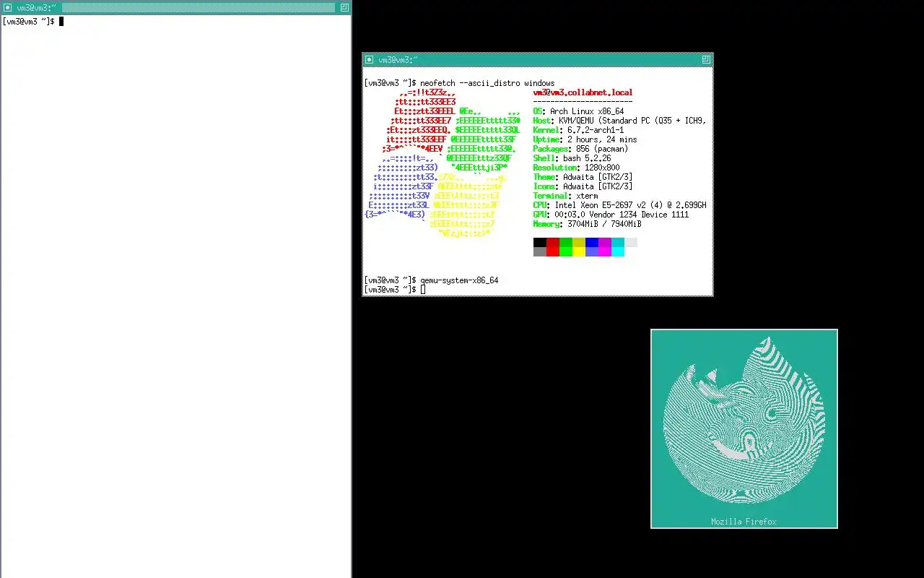The height and width of the screenshot is (578, 924).
Task: Select neofetch terminal title bar "vm3@vm3:~"
Action: (538, 59)
